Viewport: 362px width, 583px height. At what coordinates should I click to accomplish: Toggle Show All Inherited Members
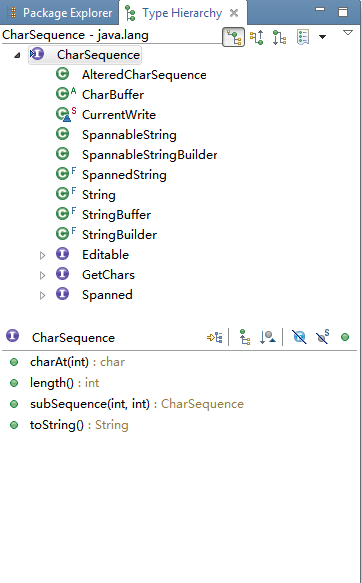tap(244, 337)
